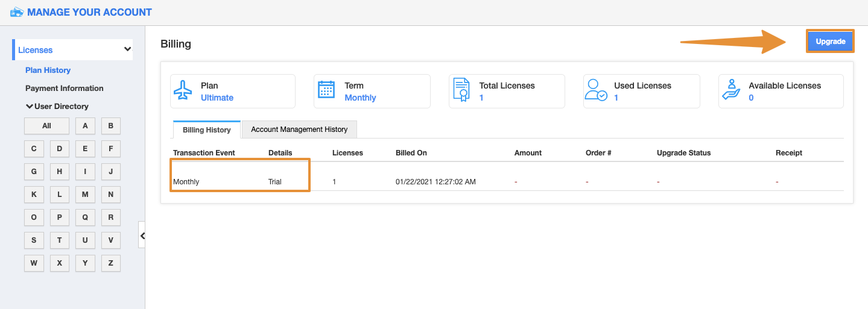Click the Used Licenses person icon
Viewport: 868px width, 309px height.
[x=597, y=90]
